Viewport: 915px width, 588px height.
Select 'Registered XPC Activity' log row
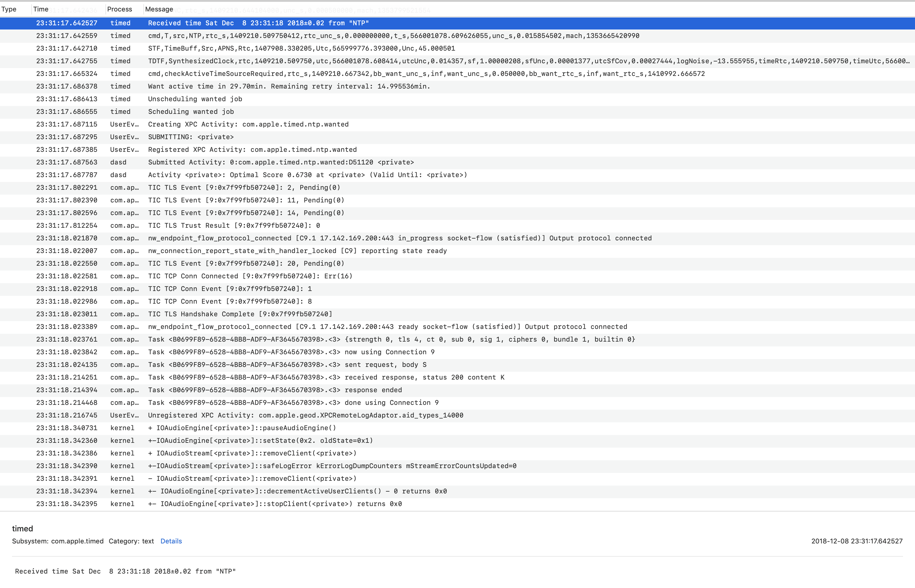point(457,149)
